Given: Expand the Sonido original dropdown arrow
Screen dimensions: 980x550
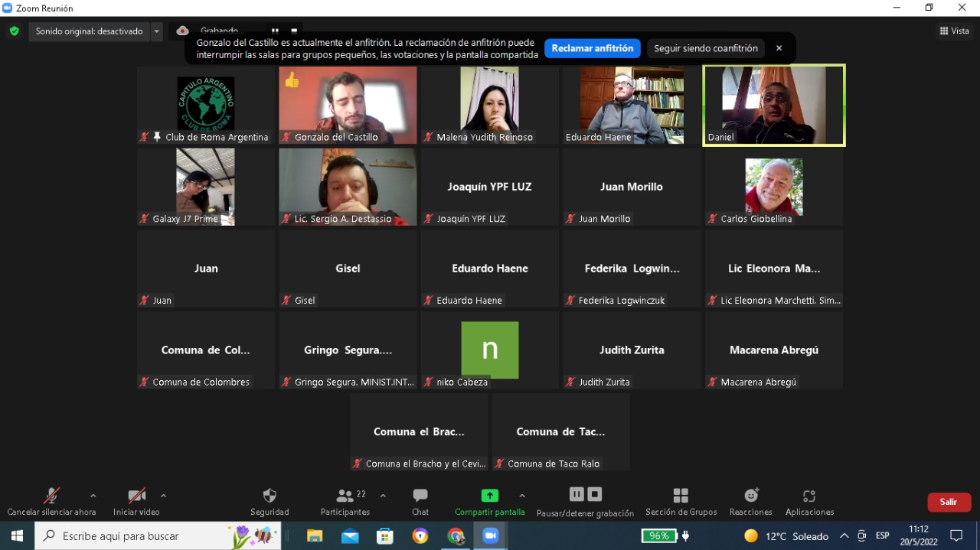Looking at the screenshot, I should pyautogui.click(x=157, y=31).
